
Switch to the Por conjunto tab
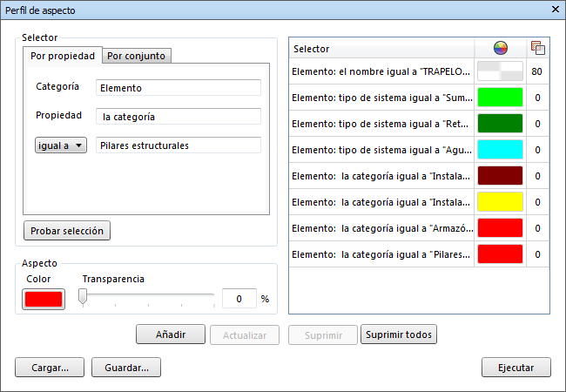tap(136, 56)
